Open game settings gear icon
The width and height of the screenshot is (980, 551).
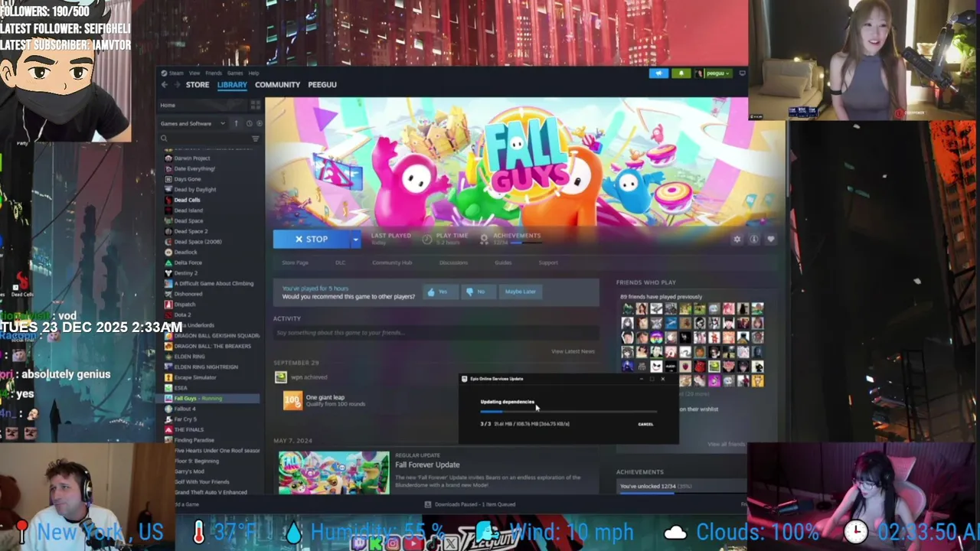tap(737, 239)
